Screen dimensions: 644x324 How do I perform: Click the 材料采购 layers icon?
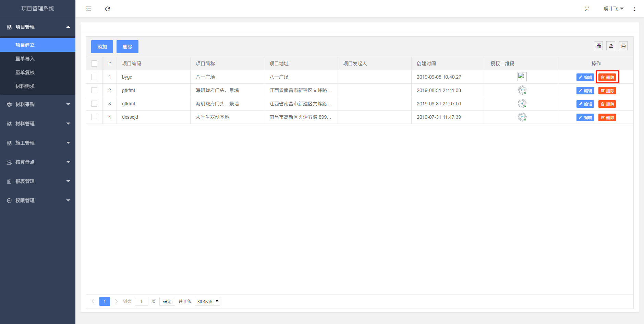pyautogui.click(x=9, y=104)
